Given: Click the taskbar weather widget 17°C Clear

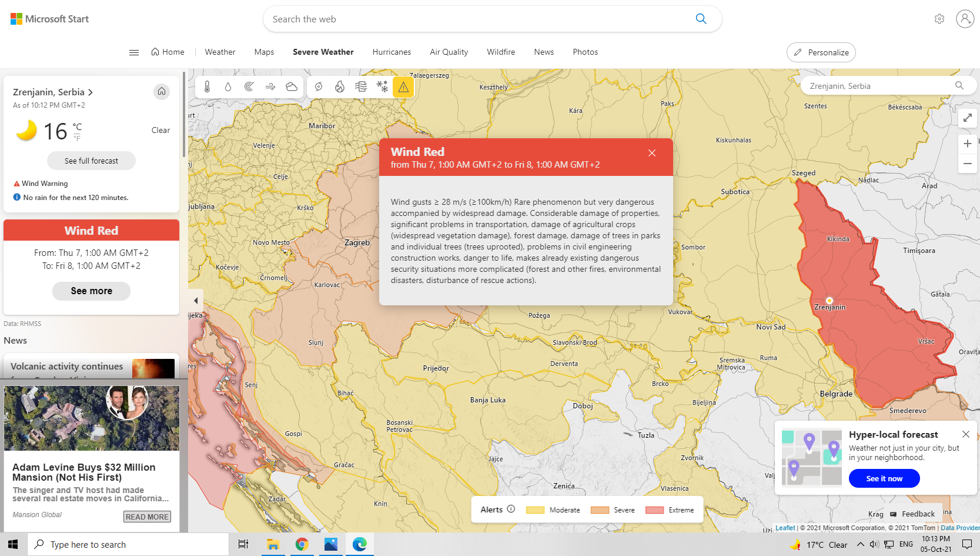Looking at the screenshot, I should [820, 545].
